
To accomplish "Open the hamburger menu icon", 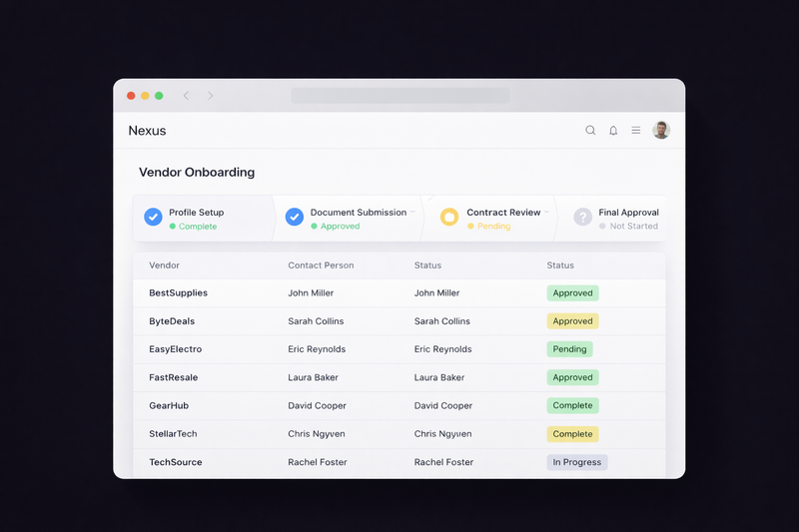I will click(636, 131).
